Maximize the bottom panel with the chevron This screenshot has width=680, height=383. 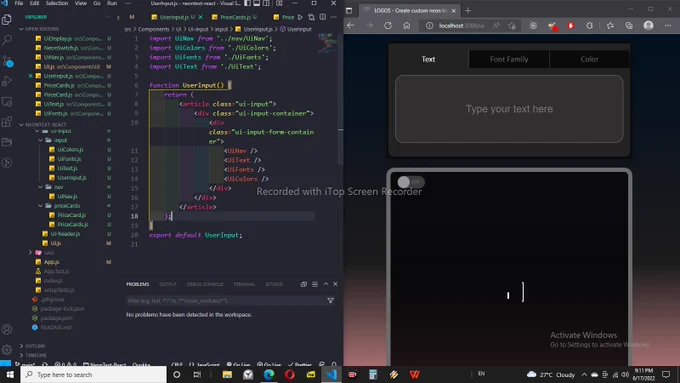click(326, 284)
